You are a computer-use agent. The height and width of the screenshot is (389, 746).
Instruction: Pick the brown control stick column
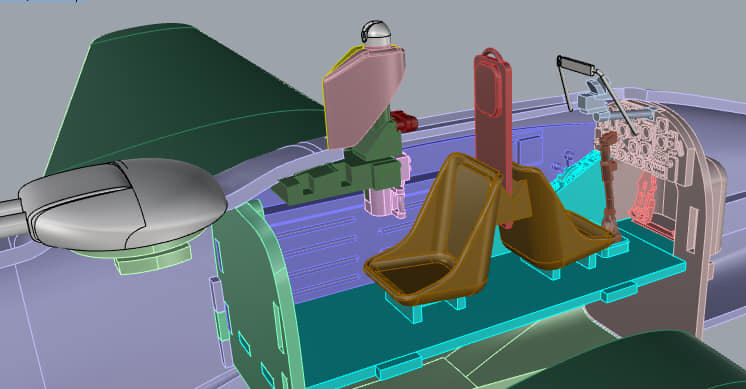(609, 185)
